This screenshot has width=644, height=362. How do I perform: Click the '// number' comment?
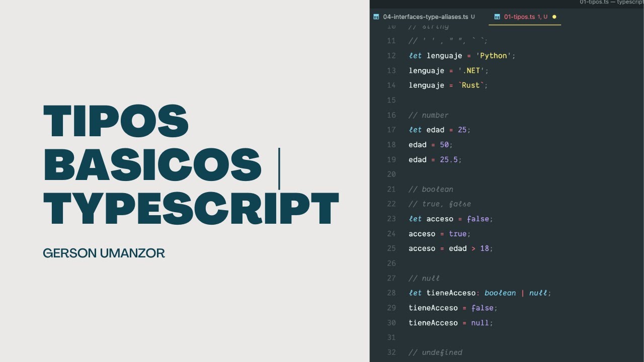pyautogui.click(x=428, y=115)
